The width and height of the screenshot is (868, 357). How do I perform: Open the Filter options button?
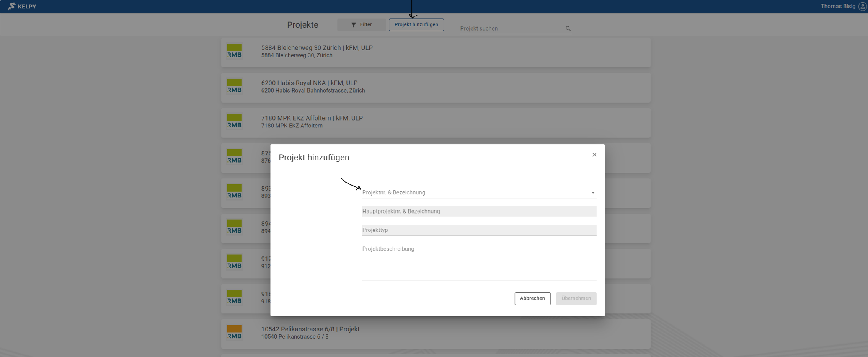pyautogui.click(x=361, y=24)
